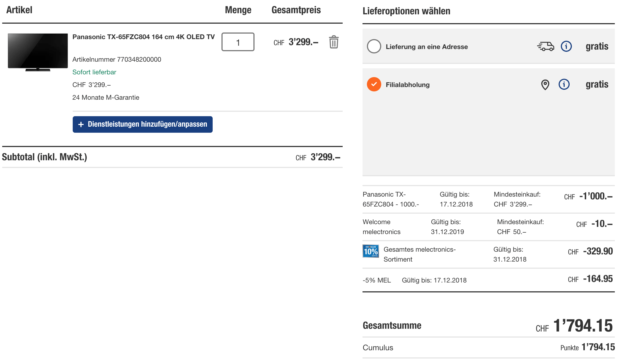Click the Panasonic TV thumbnail image
The image size is (633, 364).
pos(38,52)
